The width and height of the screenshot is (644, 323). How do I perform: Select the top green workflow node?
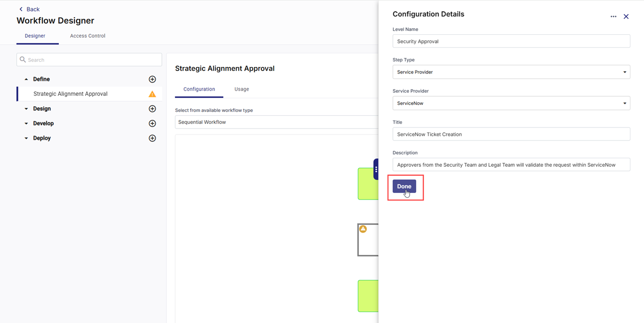(368, 184)
